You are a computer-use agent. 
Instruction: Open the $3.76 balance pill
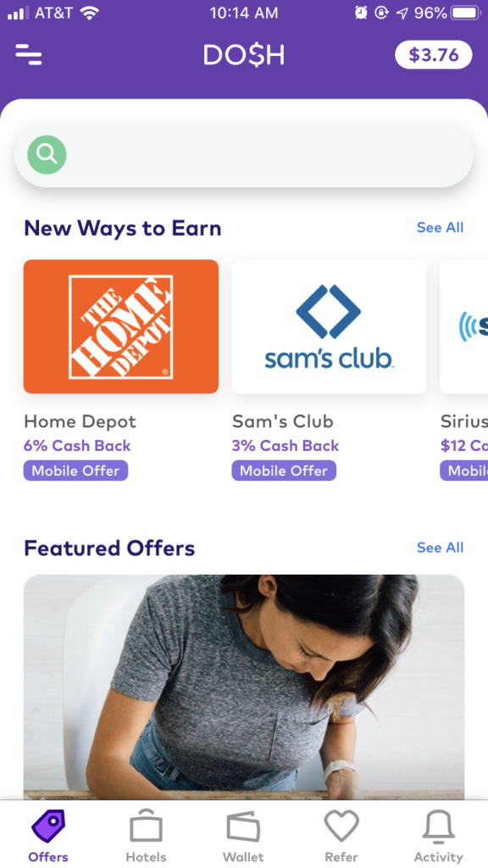click(433, 55)
